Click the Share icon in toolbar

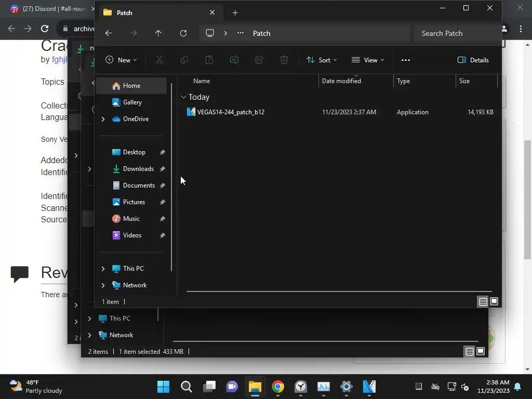coord(259,60)
